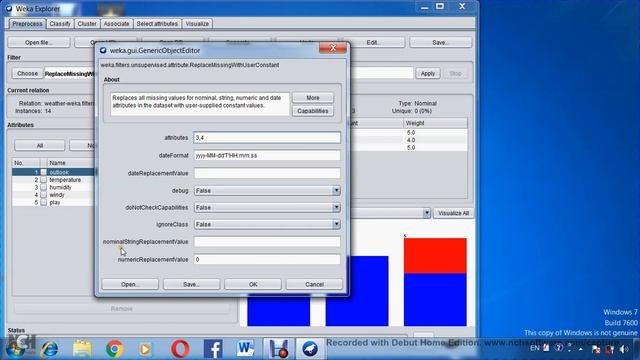Switch to the Associate tab

coord(116,24)
